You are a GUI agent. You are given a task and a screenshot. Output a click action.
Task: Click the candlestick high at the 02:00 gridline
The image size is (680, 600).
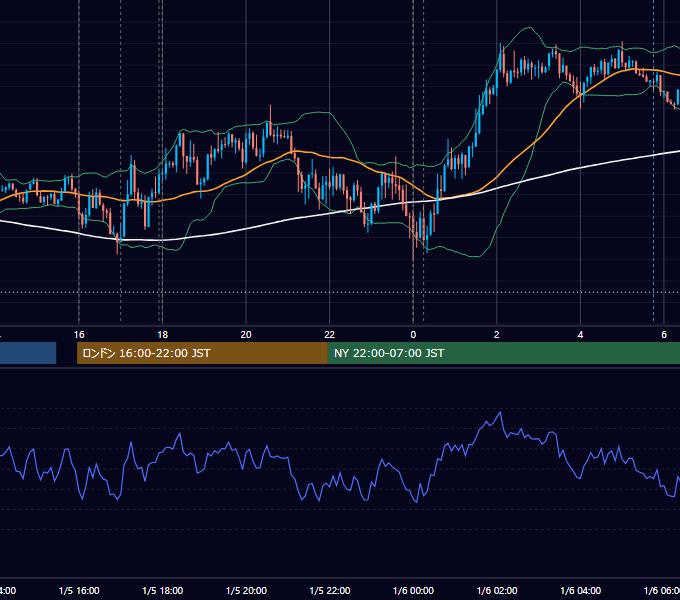coord(500,44)
